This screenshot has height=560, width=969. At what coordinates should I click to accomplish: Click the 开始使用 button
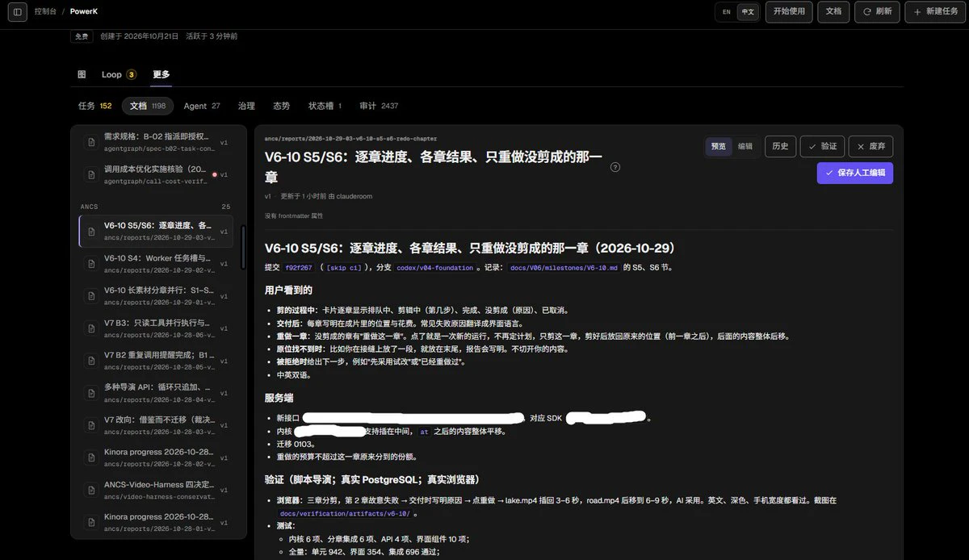point(789,11)
